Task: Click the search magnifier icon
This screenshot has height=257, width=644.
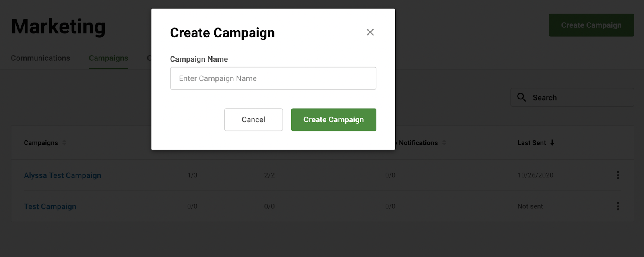Action: [521, 97]
